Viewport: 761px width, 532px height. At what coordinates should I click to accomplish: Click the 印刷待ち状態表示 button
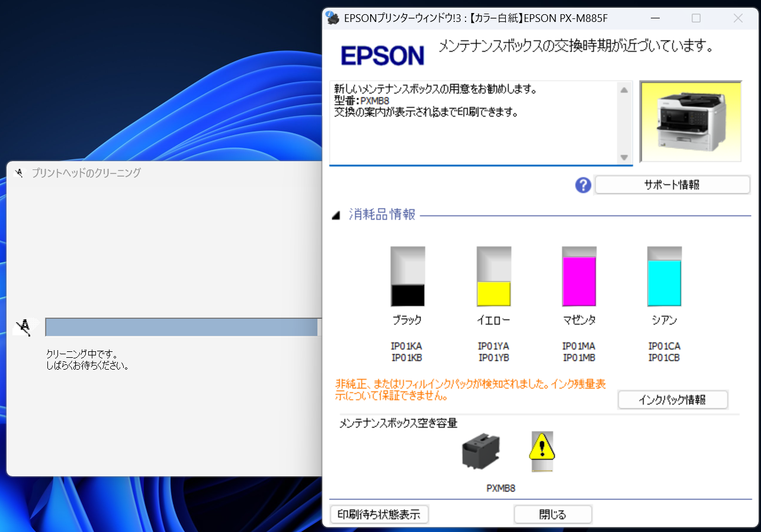point(379,514)
